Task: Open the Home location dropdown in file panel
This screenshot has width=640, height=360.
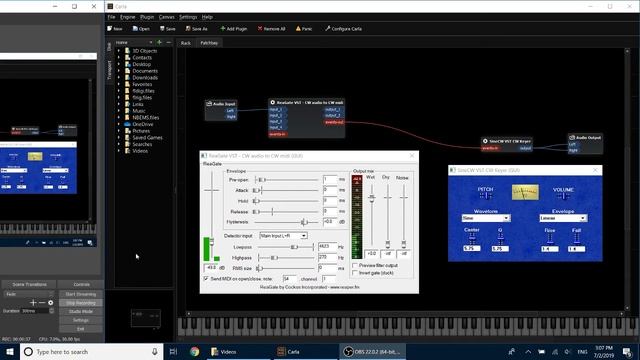Action: (x=133, y=42)
